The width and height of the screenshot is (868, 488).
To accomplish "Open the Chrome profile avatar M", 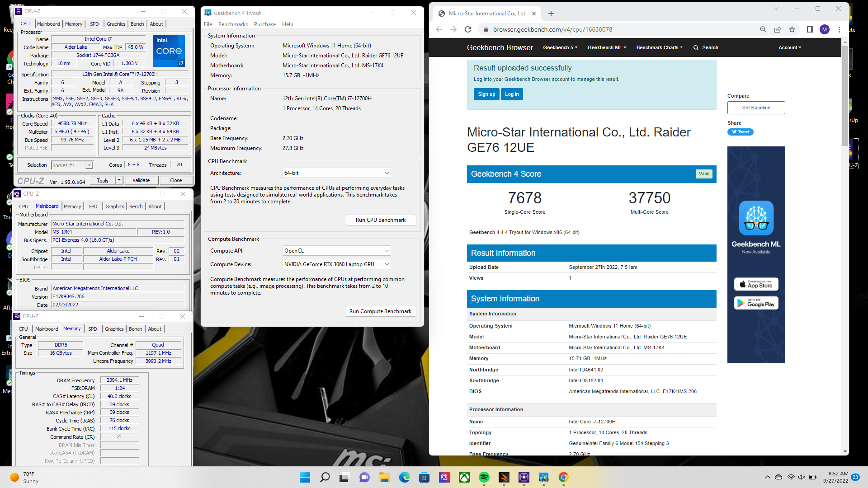I will 825,29.
